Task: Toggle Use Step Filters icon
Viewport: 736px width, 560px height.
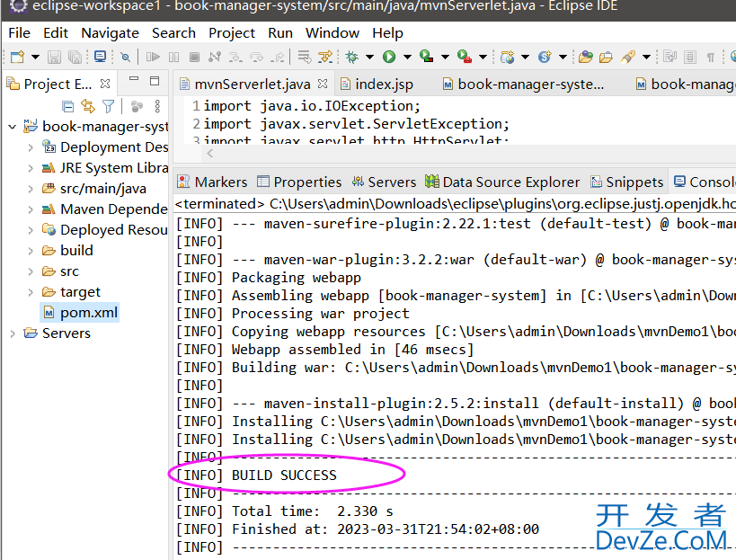Action: 324,57
